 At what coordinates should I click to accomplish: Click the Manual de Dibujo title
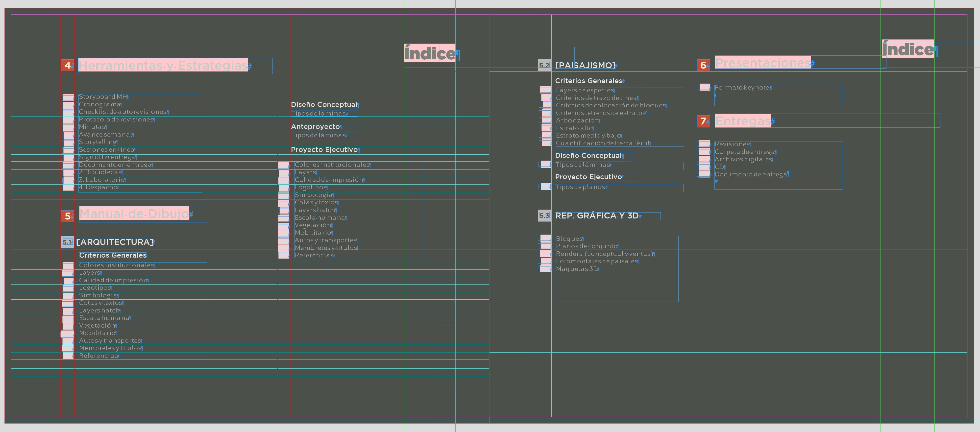(134, 214)
